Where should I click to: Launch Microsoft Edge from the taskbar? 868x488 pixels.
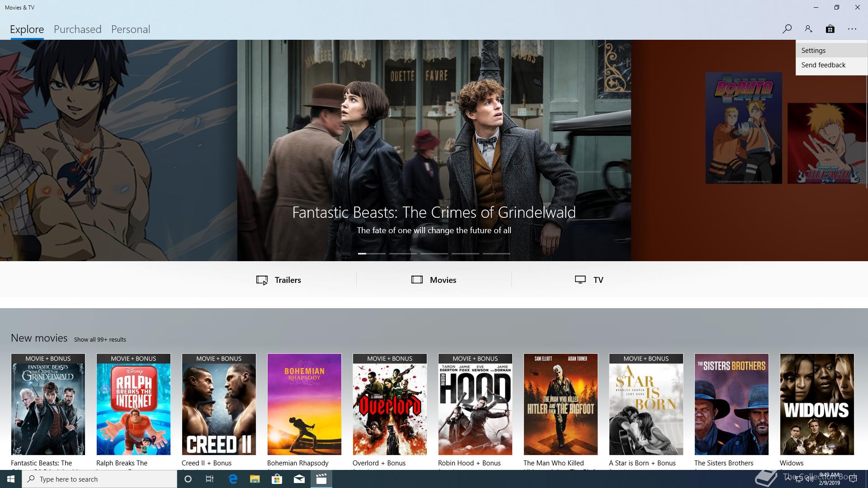click(233, 479)
